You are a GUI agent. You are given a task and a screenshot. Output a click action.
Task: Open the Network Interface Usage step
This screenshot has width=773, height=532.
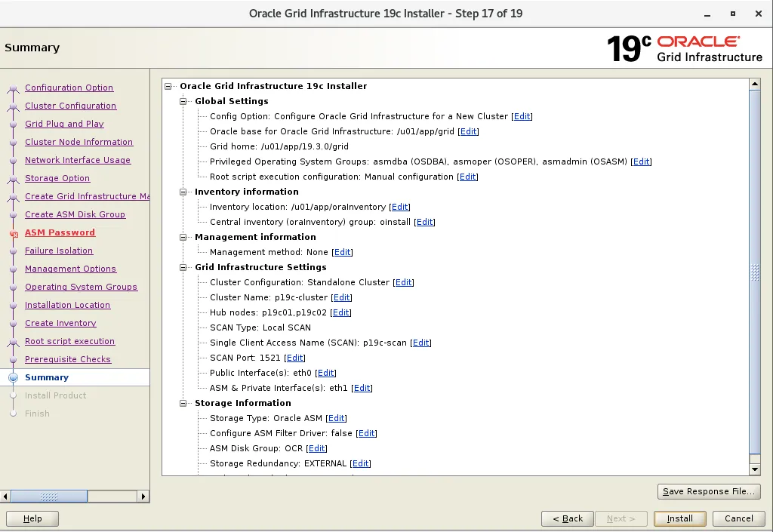click(79, 160)
